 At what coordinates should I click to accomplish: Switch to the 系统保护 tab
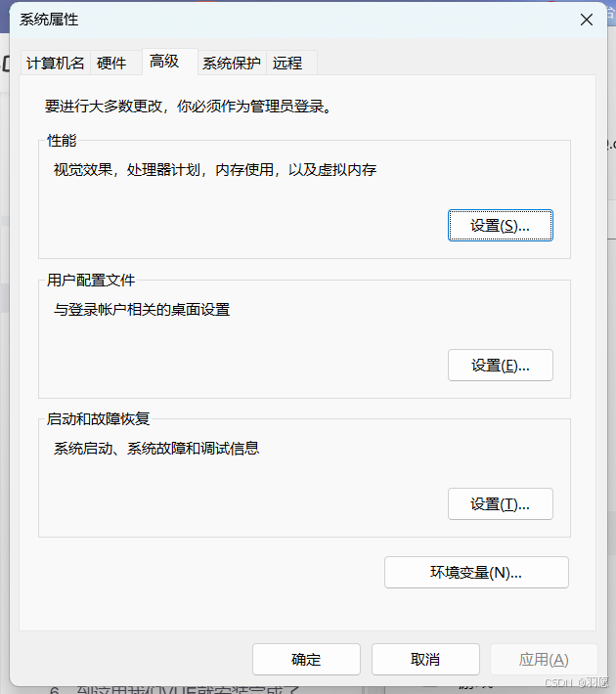tap(232, 63)
